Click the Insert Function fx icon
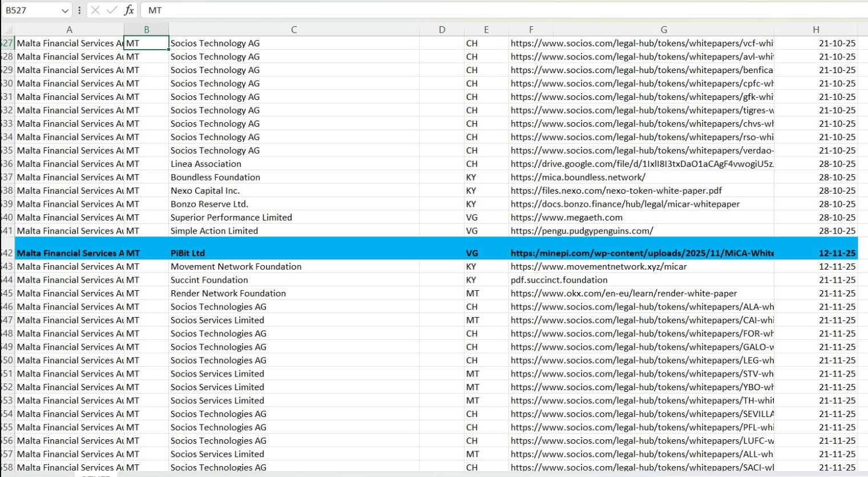This screenshot has width=868, height=477. click(x=129, y=10)
